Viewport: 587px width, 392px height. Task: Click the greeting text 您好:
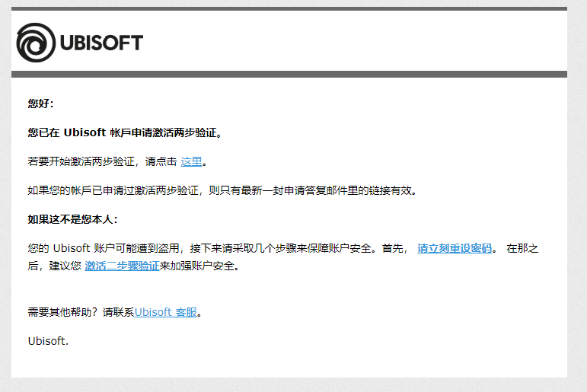click(x=41, y=104)
